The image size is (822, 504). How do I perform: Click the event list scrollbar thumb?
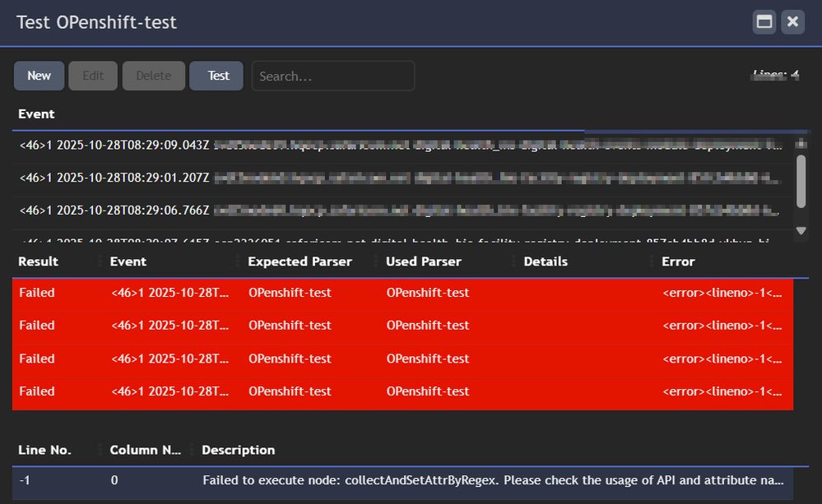click(x=801, y=181)
